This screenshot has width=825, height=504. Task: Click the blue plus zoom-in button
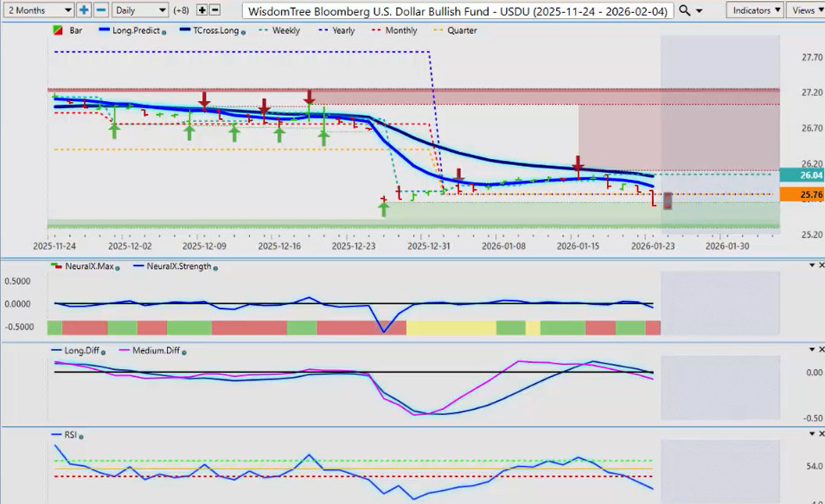(x=84, y=10)
